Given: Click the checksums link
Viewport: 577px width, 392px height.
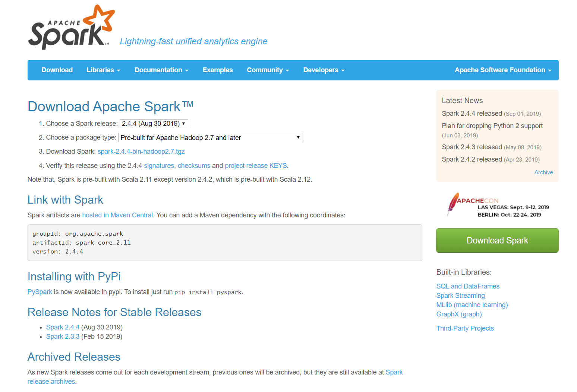Looking at the screenshot, I should pos(194,166).
